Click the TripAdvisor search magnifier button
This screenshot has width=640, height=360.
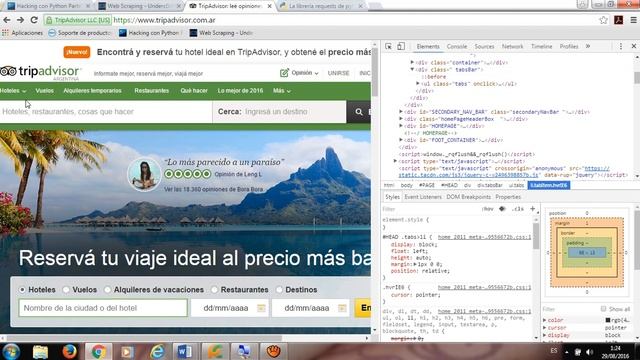point(359,112)
